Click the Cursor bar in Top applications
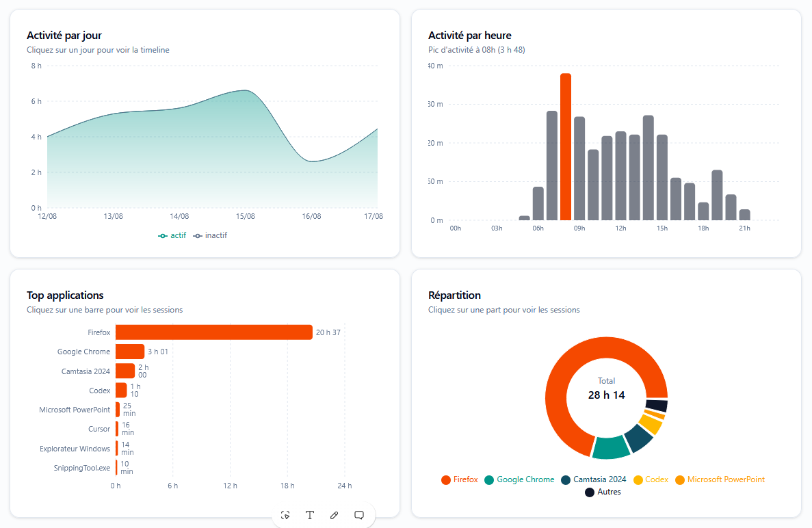812x528 pixels. tap(117, 429)
